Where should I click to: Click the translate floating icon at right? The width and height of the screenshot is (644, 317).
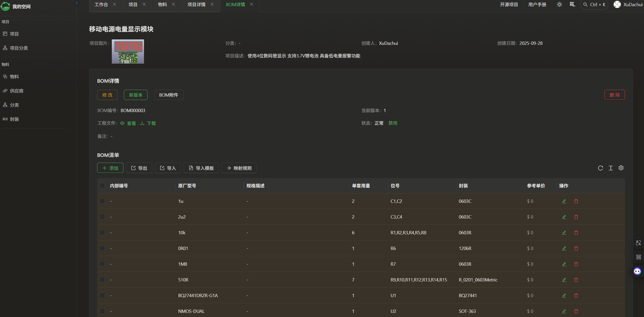tap(638, 243)
